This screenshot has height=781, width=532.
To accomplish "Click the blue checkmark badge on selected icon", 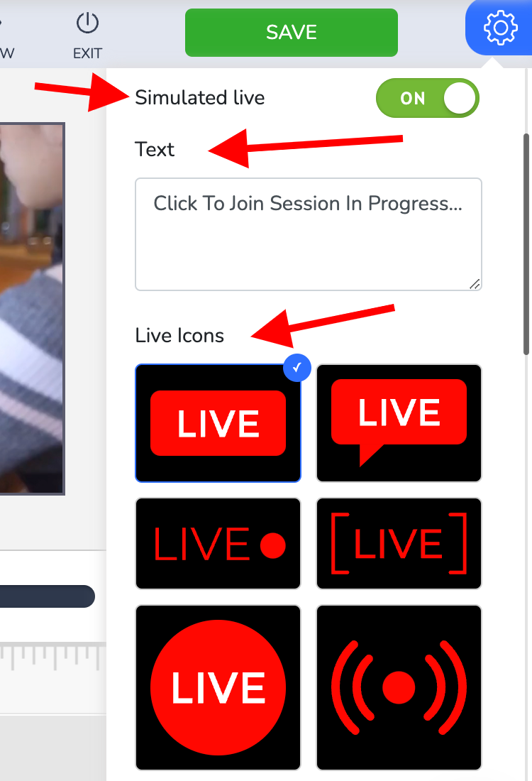I will point(297,368).
